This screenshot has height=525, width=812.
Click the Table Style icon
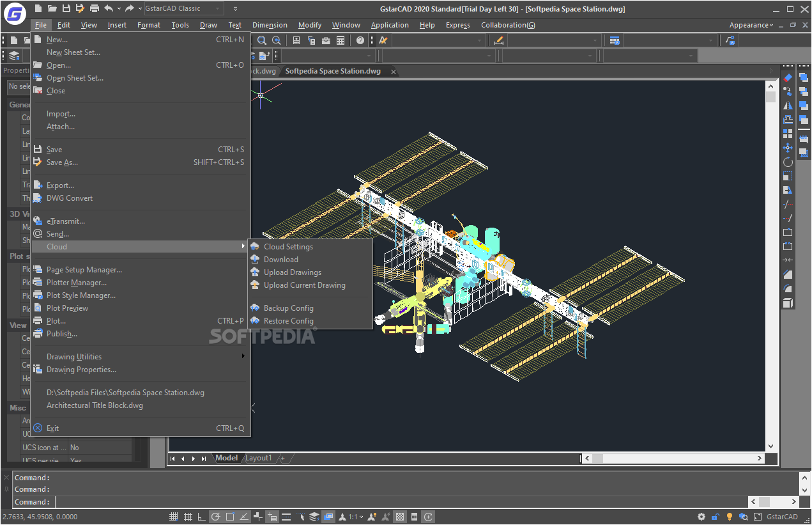tap(615, 40)
